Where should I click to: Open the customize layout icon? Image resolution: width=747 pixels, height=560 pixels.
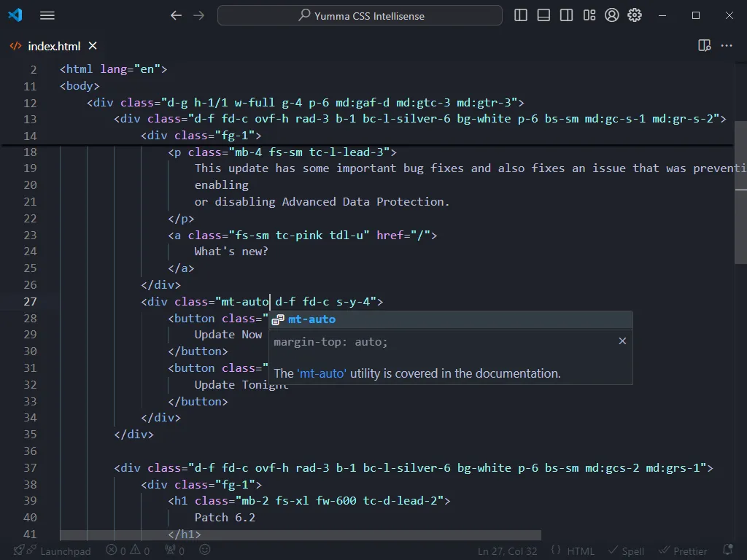click(x=589, y=15)
